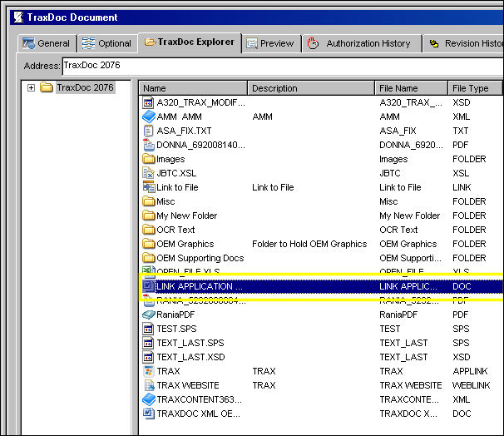The image size is (504, 436).
Task: Click the DONNA_692008140 PDF icon
Action: [149, 145]
